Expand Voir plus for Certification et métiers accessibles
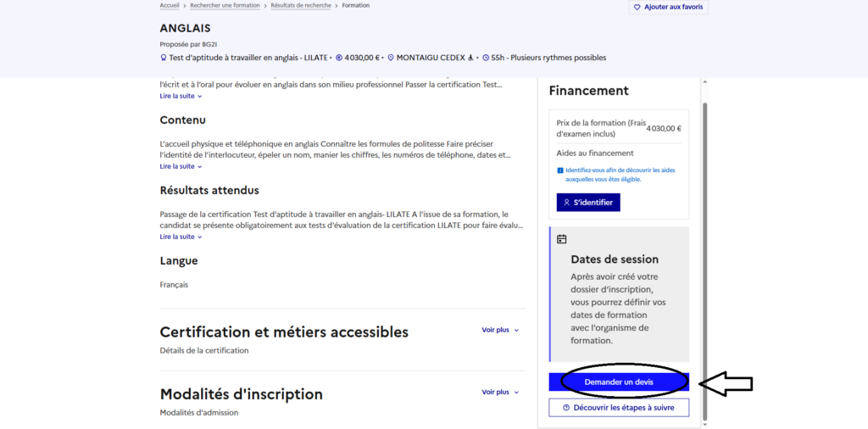This screenshot has height=429, width=868. (500, 330)
